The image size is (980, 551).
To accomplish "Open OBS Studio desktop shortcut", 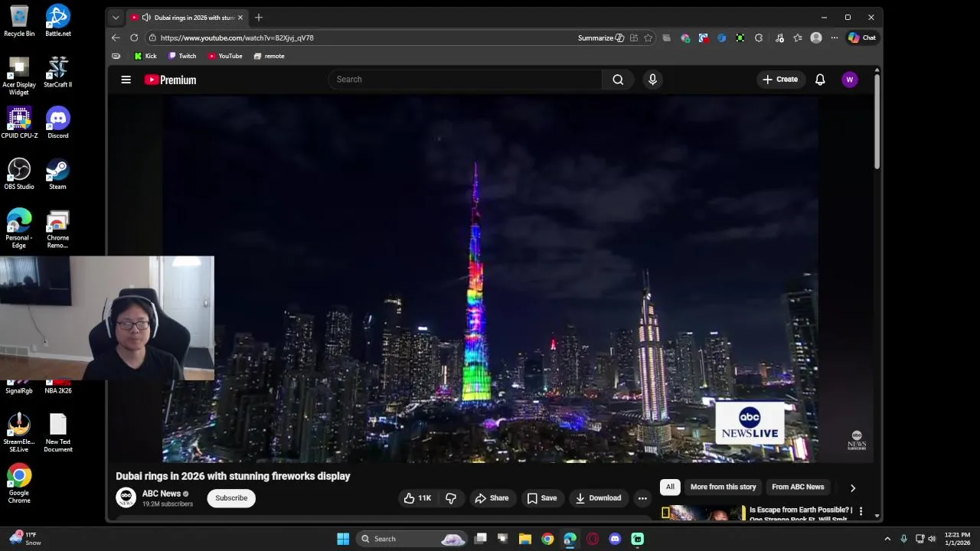I will point(19,174).
